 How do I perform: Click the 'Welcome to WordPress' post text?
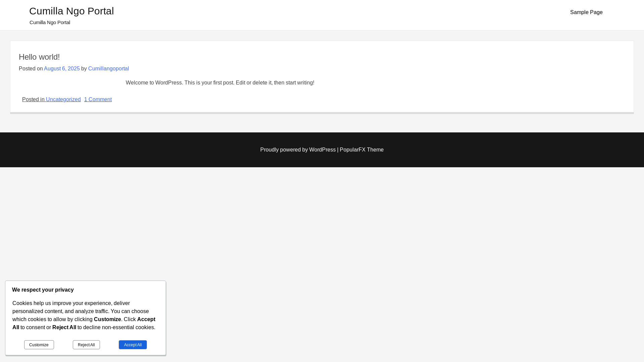pos(220,82)
